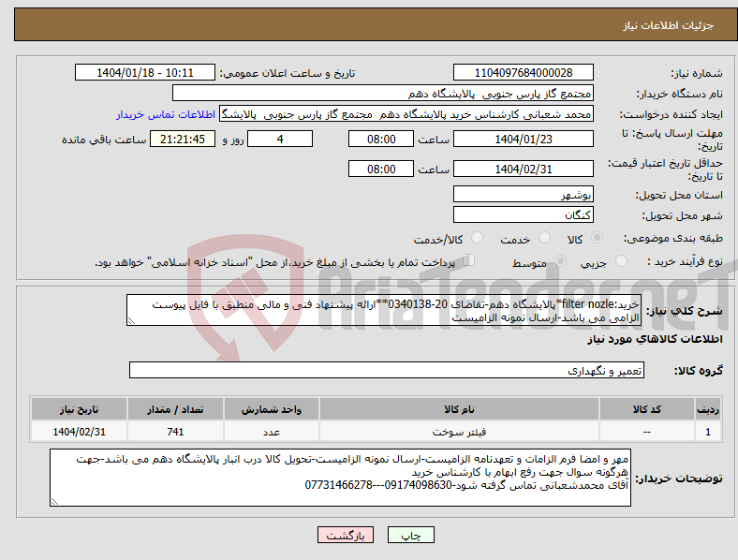Click the بازگشت (back) button
738x560 pixels.
point(346,535)
